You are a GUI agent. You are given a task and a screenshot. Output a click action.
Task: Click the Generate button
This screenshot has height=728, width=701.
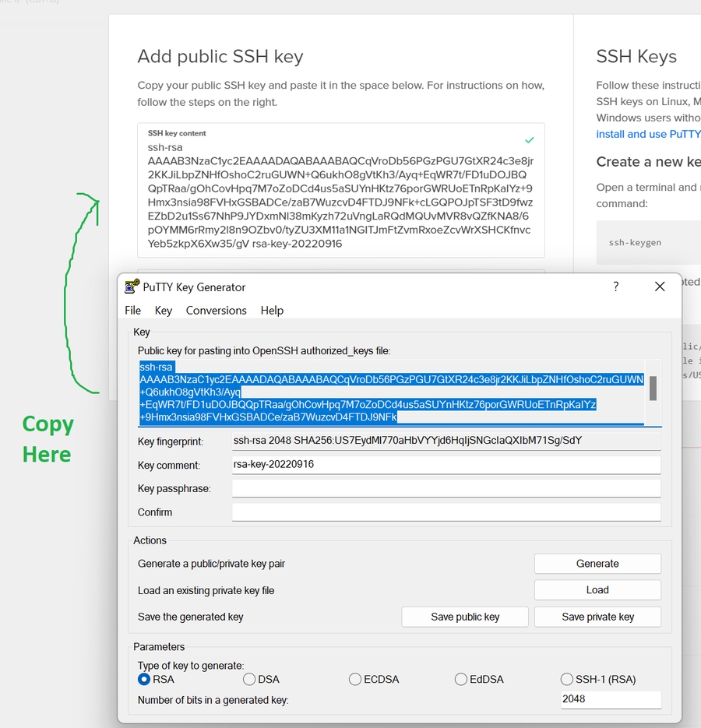[x=597, y=564]
